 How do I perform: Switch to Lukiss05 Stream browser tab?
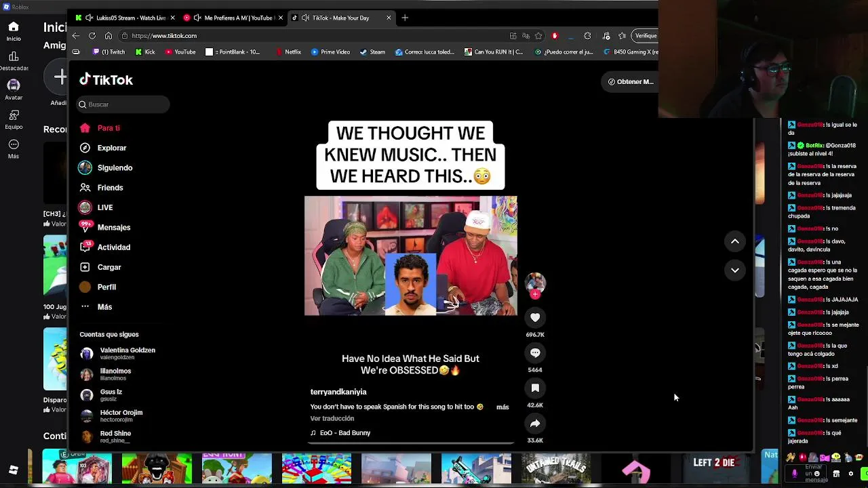point(126,18)
